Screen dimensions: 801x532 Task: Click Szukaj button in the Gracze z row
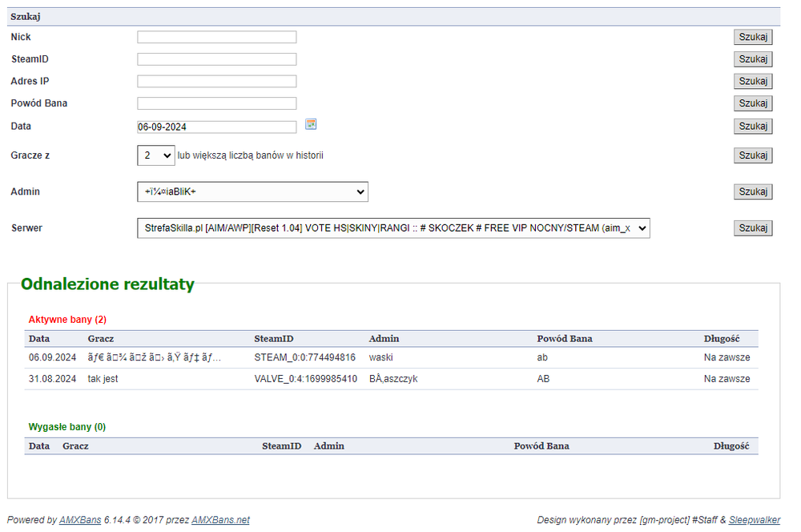pyautogui.click(x=753, y=155)
